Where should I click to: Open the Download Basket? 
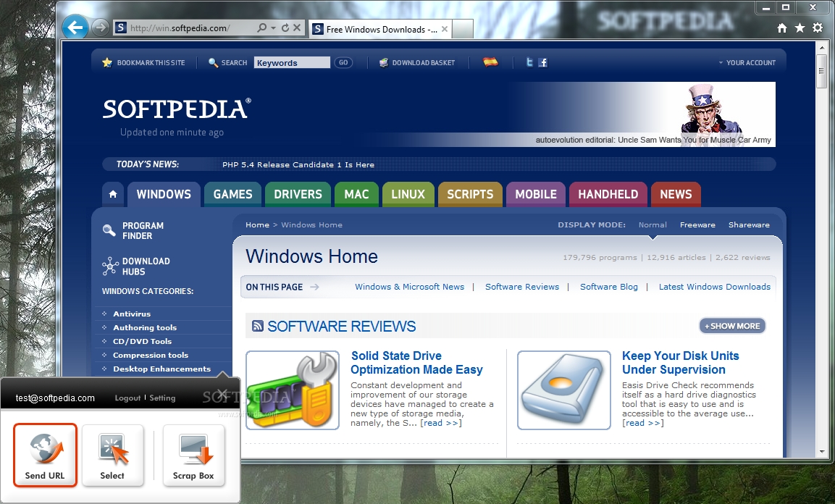[417, 63]
